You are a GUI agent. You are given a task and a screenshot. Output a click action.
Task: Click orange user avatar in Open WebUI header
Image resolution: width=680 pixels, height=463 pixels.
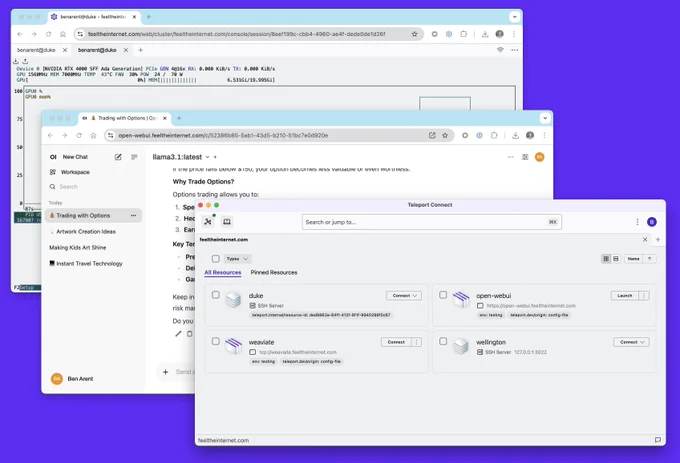[539, 157]
